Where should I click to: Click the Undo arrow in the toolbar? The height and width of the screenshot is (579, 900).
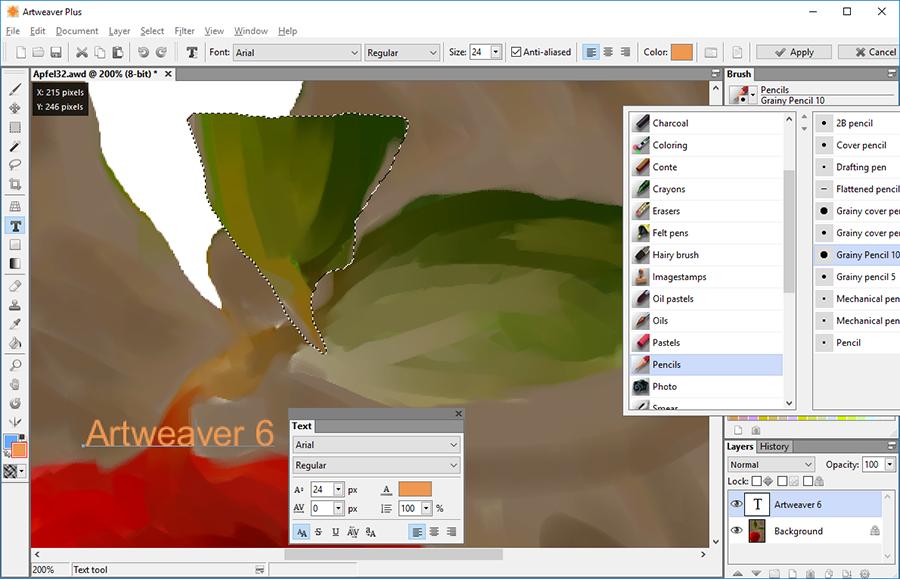[143, 52]
